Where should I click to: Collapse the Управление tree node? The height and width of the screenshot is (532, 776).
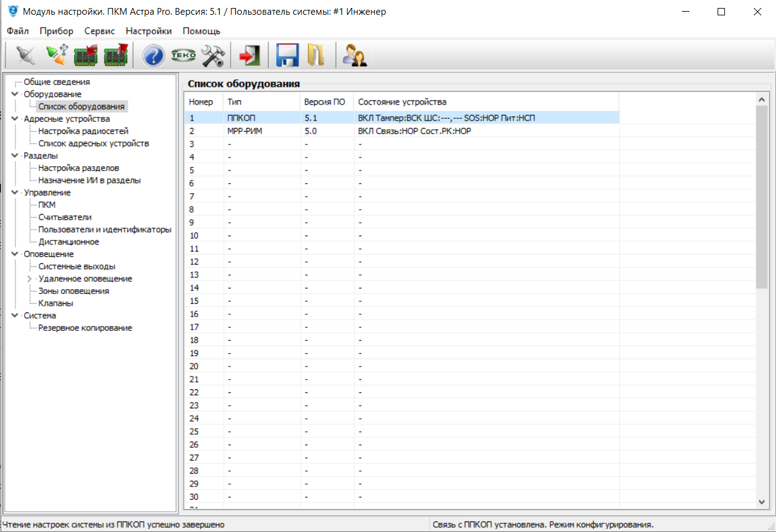pos(15,193)
